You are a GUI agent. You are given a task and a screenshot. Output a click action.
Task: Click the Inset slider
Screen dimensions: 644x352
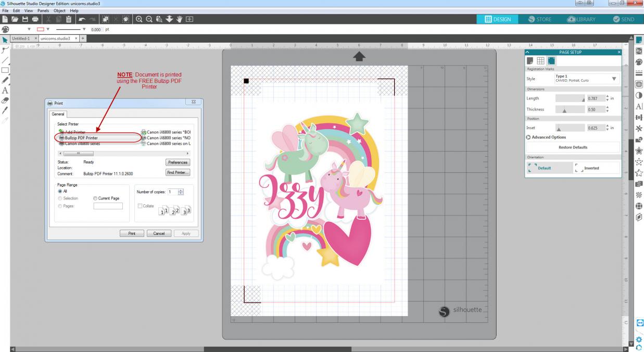click(x=570, y=128)
